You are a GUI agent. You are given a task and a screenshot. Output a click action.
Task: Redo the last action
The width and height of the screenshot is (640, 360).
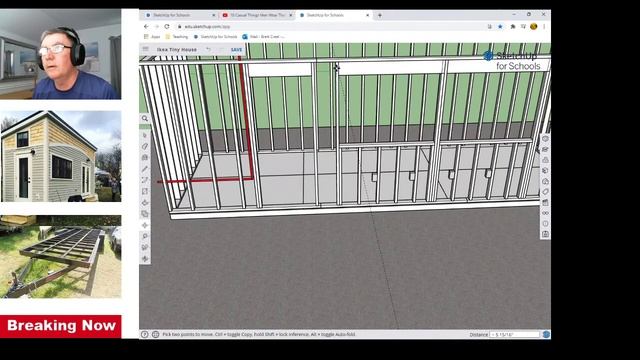[221, 49]
